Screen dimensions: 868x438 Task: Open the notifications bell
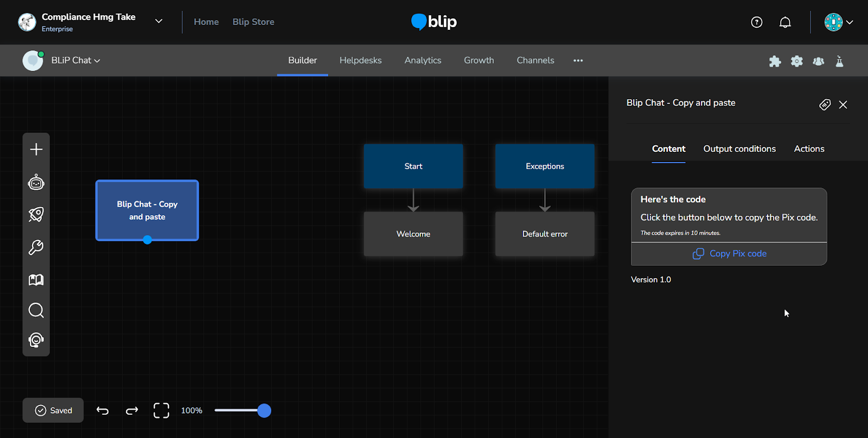click(x=785, y=22)
